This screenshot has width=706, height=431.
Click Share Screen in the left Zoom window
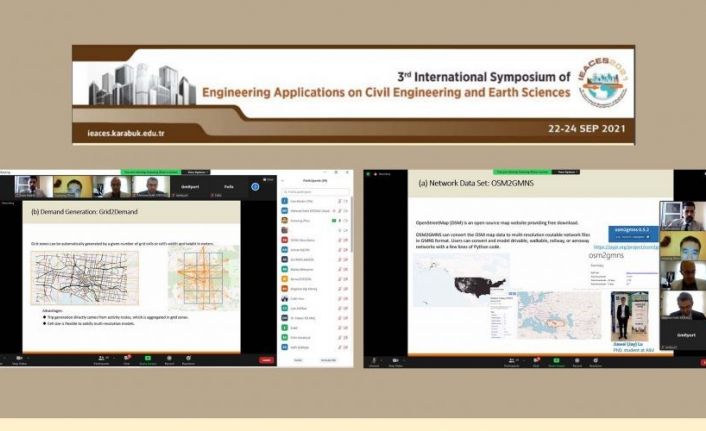(x=148, y=358)
